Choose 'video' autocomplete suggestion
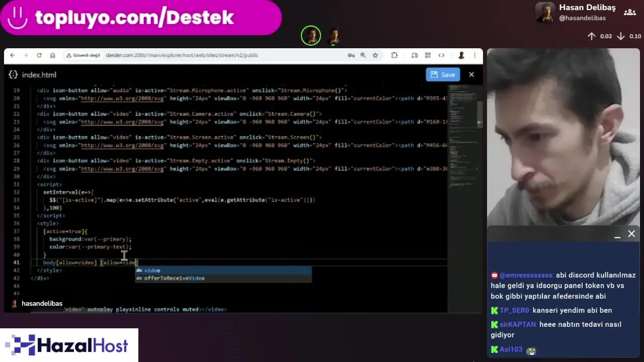 pyautogui.click(x=223, y=270)
